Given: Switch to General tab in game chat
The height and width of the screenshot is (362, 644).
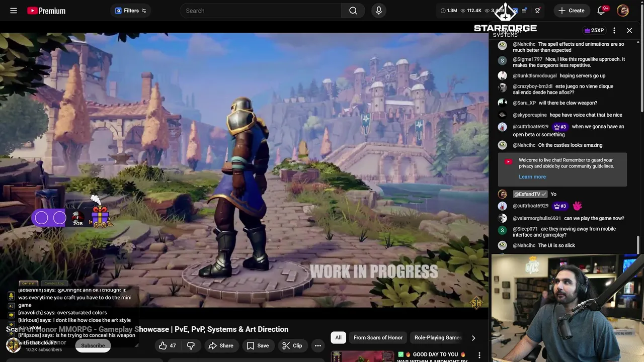Looking at the screenshot, I should pos(28,284).
